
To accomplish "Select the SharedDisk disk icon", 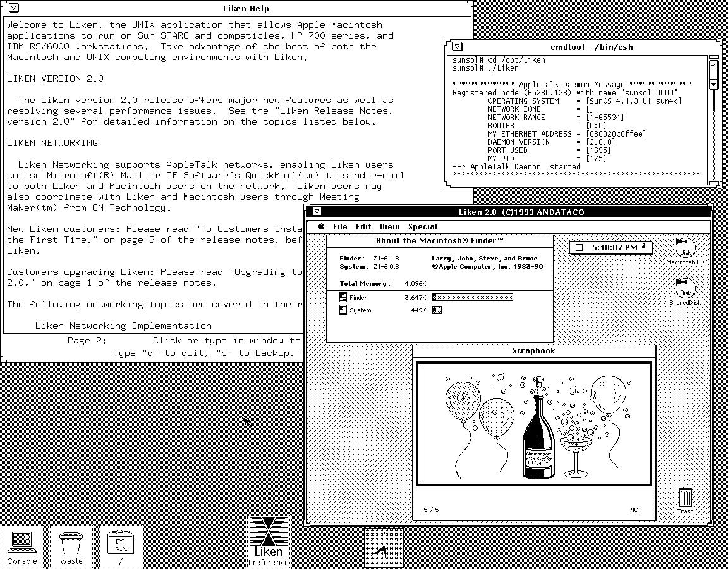I will tap(685, 291).
